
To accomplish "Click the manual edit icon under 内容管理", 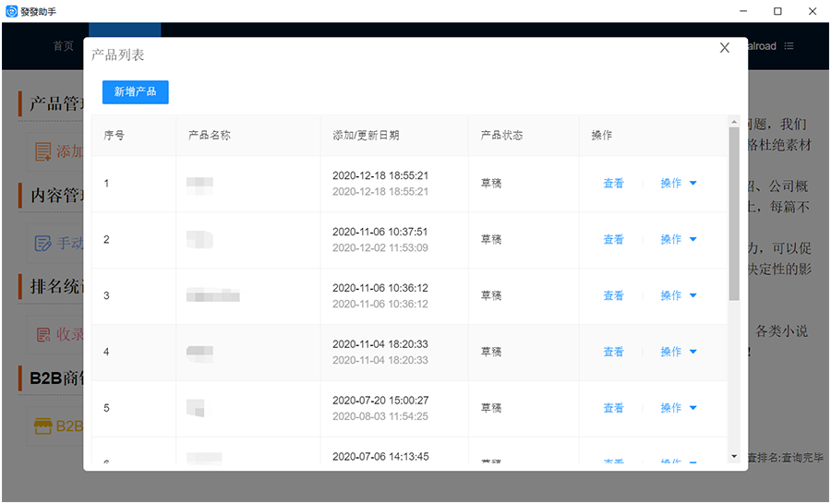I will tap(42, 244).
